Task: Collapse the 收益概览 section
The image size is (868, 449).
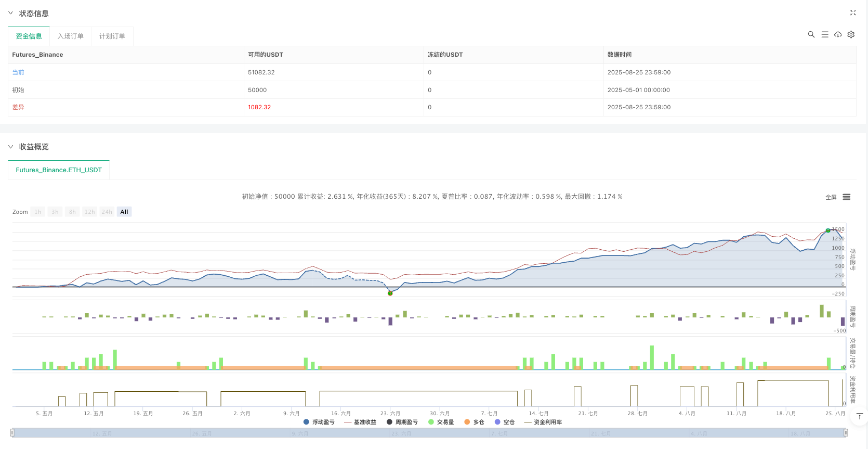Action: coord(10,147)
